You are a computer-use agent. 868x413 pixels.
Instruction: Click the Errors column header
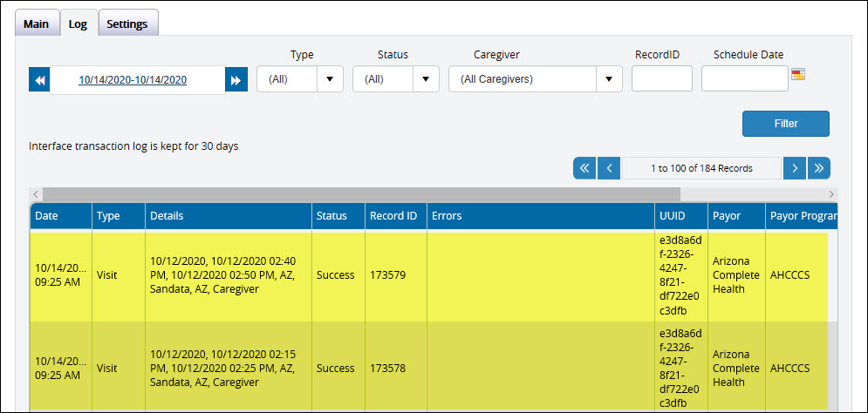pyautogui.click(x=540, y=216)
